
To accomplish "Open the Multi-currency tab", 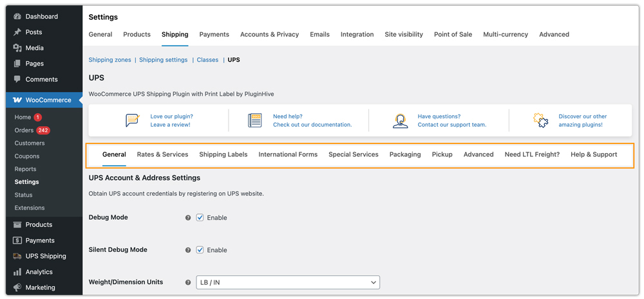I will point(506,35).
